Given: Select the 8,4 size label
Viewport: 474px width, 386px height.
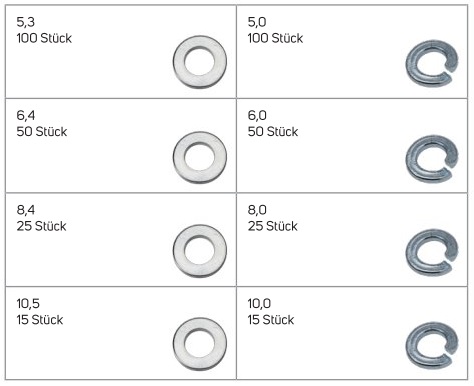Looking at the screenshot, I should [x=26, y=210].
